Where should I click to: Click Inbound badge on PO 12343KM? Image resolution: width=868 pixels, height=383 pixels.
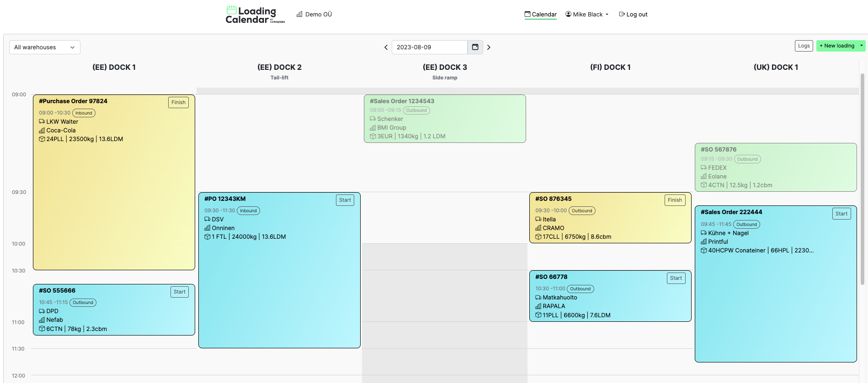click(248, 210)
